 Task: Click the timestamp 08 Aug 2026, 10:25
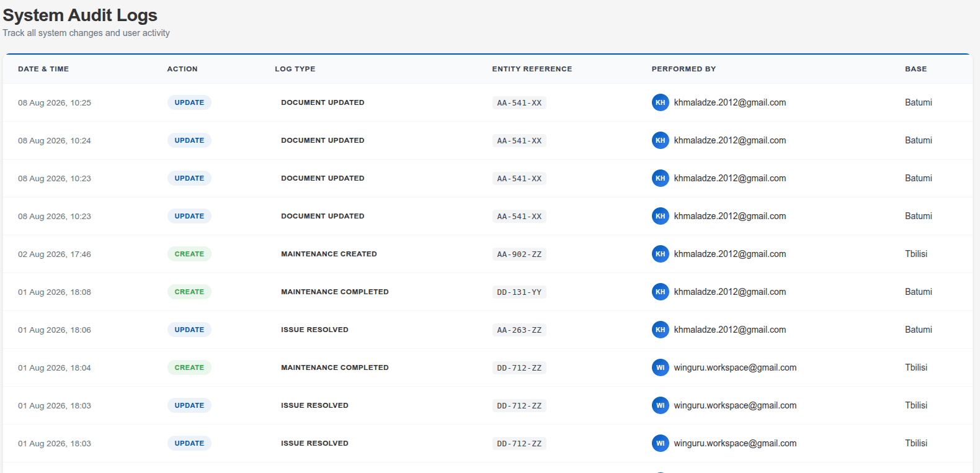55,103
